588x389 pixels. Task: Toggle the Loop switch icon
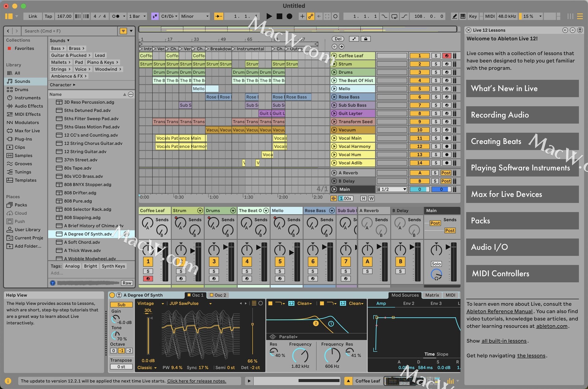coord(394,16)
